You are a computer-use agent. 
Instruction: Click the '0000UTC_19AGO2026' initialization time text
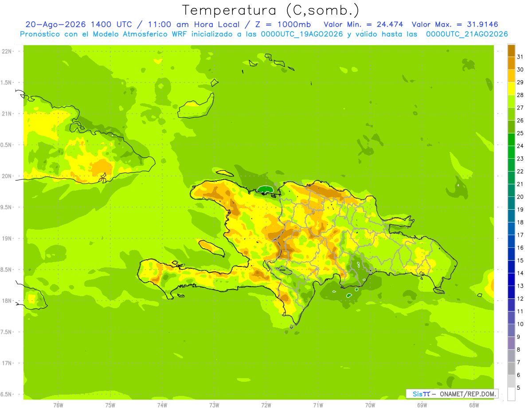[302, 34]
